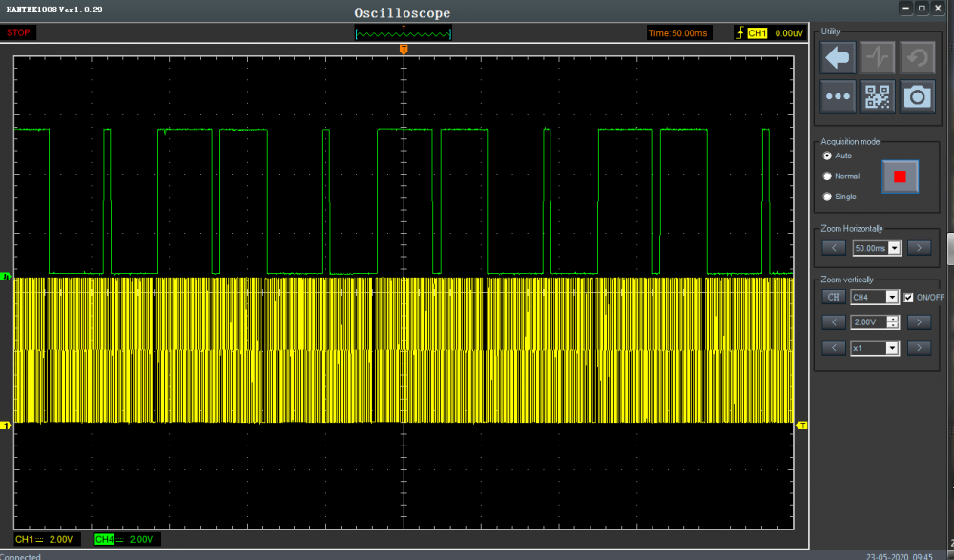Click the orange trigger position marker
The width and height of the screenshot is (954, 560).
coord(404,50)
